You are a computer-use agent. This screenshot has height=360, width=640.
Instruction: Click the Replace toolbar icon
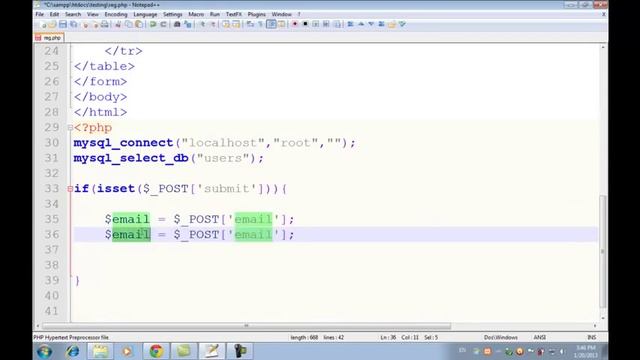pos(188,24)
